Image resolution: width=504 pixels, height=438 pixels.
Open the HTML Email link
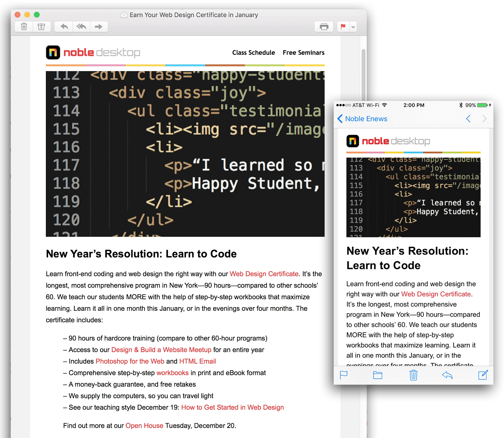(x=197, y=361)
